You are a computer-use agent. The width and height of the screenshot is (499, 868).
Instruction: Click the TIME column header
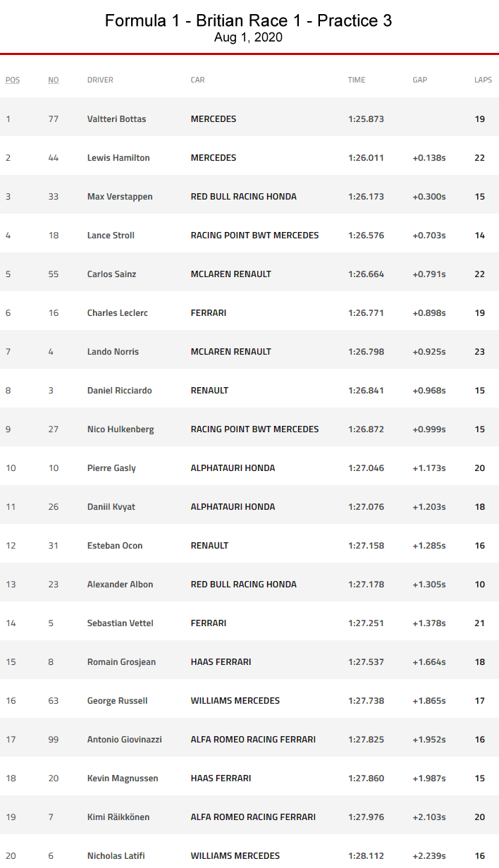[x=357, y=80]
